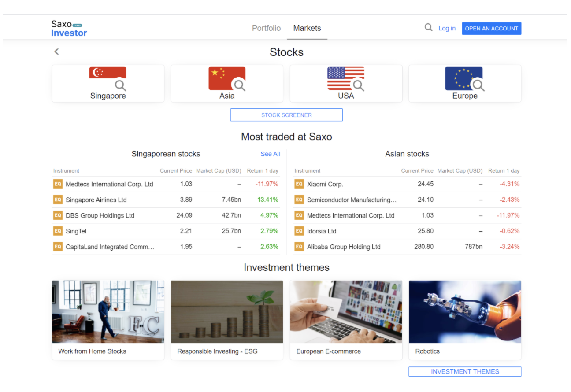Image resolution: width=571 pixels, height=392 pixels.
Task: Click EQ icon beside Alibaba Group Holding
Action: click(x=299, y=247)
